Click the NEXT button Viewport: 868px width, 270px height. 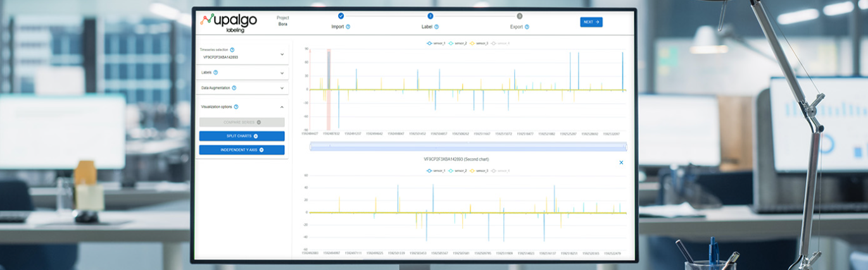pos(591,21)
